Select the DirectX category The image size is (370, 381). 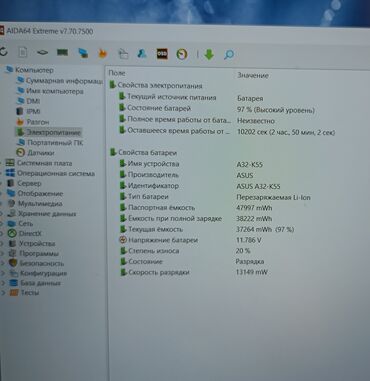click(x=24, y=233)
